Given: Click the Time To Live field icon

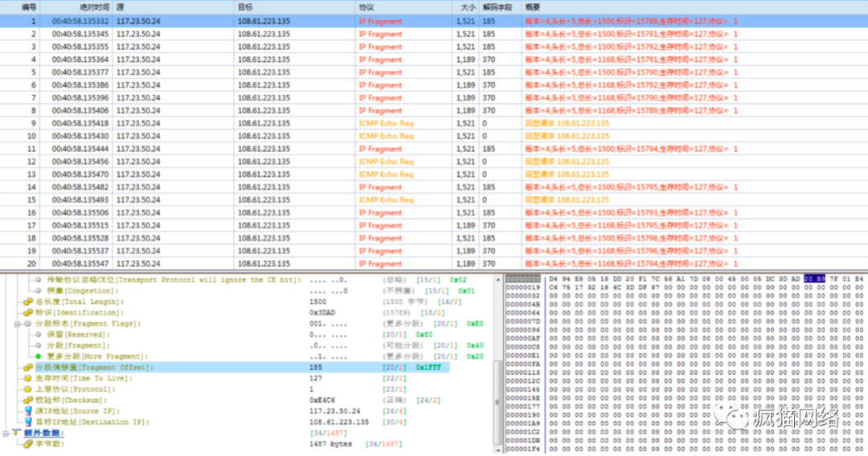Looking at the screenshot, I should coord(27,379).
